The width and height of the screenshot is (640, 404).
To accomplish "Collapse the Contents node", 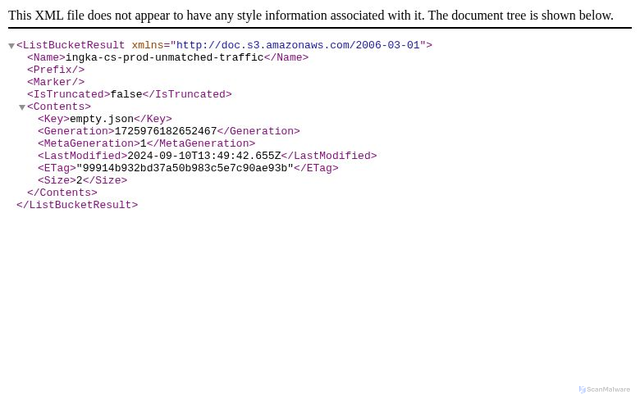I will click(x=22, y=107).
